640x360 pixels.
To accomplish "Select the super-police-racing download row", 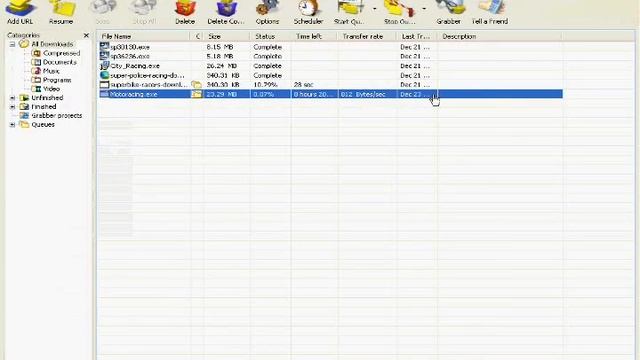I will [x=331, y=76].
